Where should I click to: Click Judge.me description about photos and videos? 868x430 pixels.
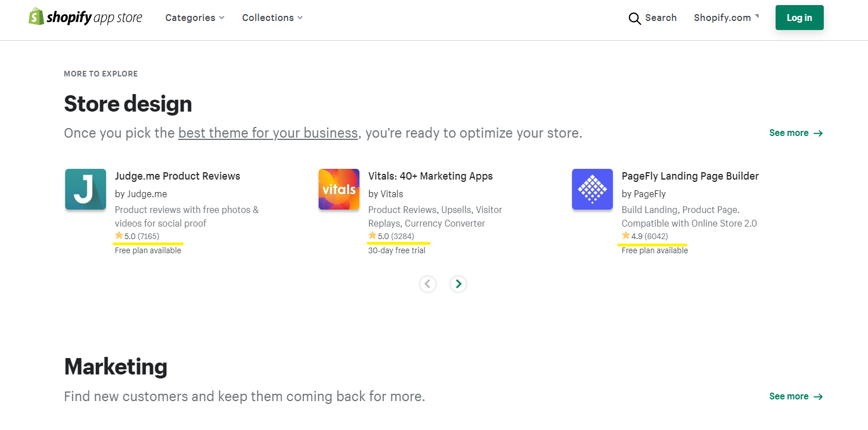pos(187,216)
